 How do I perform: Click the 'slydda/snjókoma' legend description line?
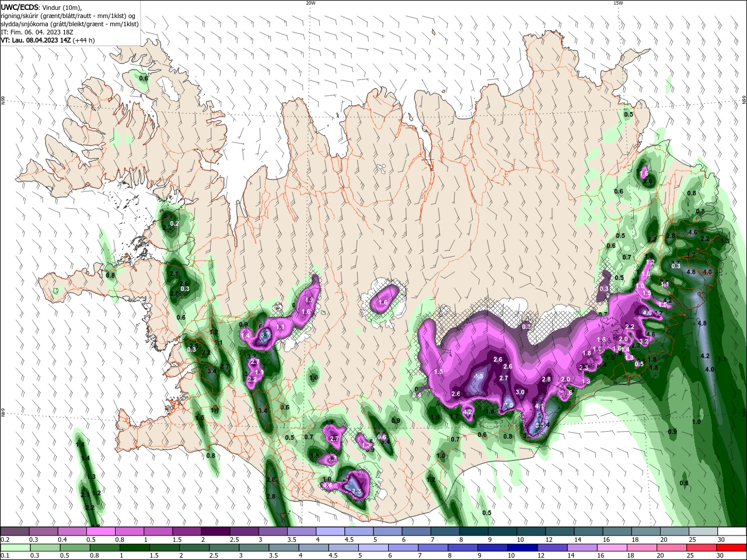[x=69, y=24]
